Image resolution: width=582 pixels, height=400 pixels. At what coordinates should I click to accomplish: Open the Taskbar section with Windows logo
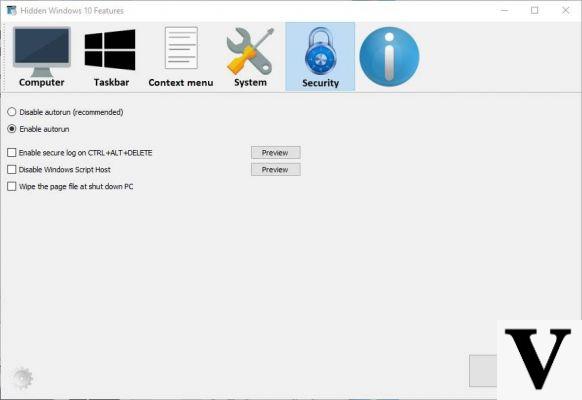[x=111, y=56]
